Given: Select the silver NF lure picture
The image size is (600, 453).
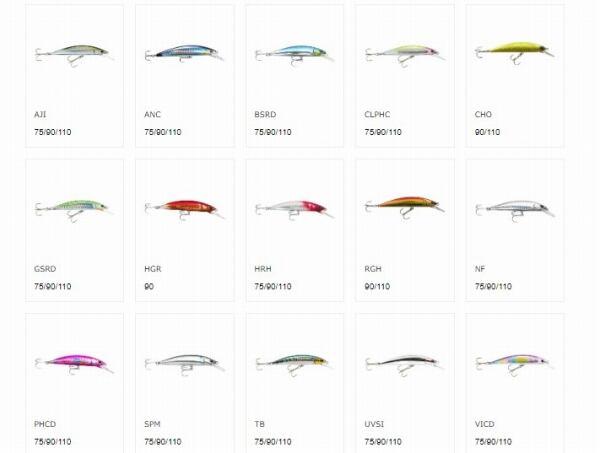Looking at the screenshot, I should click(515, 211).
